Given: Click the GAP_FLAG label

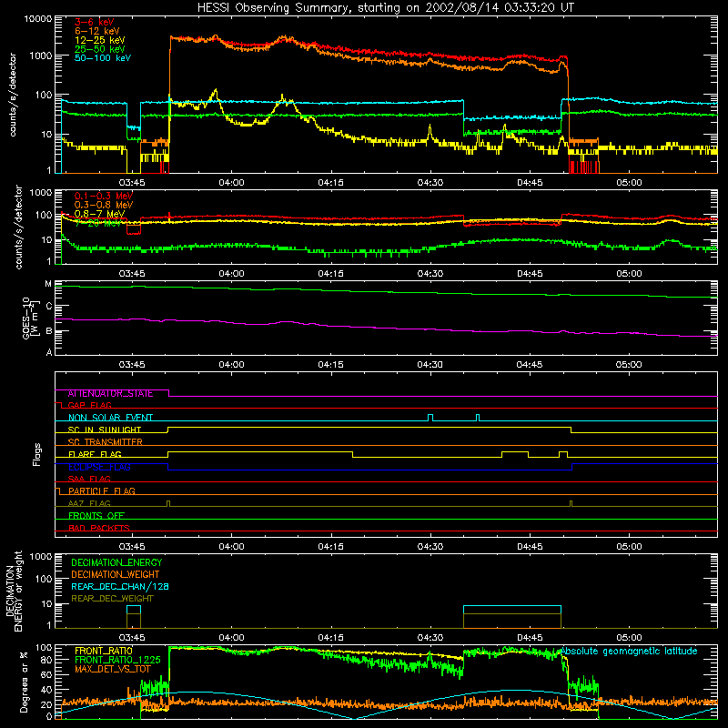Looking at the screenshot, I should (x=89, y=405).
